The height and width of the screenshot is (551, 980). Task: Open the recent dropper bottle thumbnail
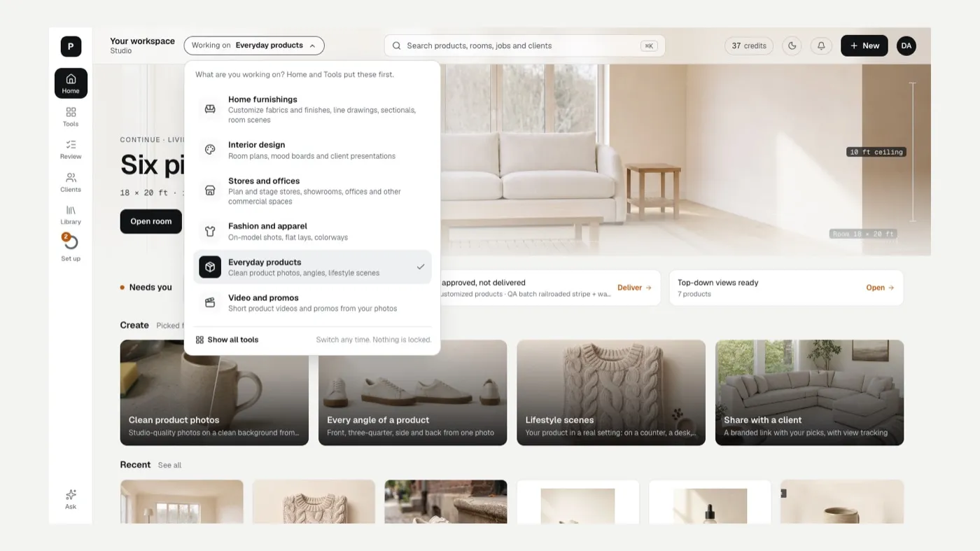click(710, 501)
